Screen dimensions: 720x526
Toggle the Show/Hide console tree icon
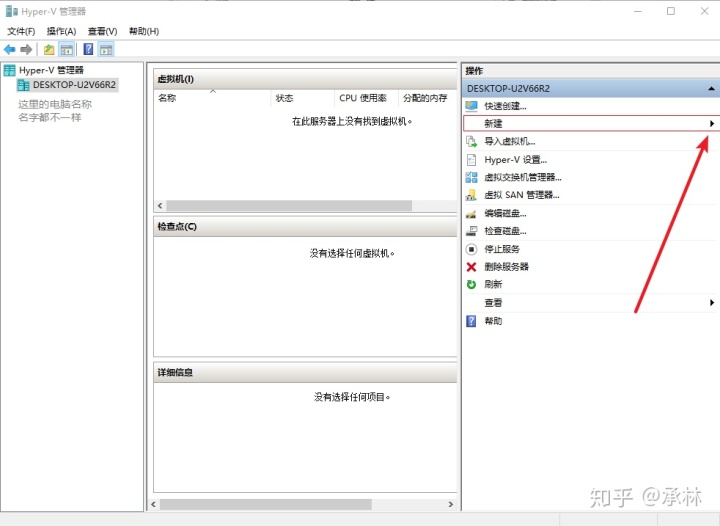67,50
